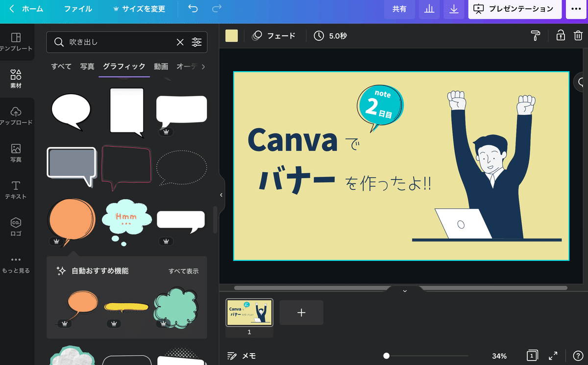Pick the gray speech bubble with white border

(72, 167)
